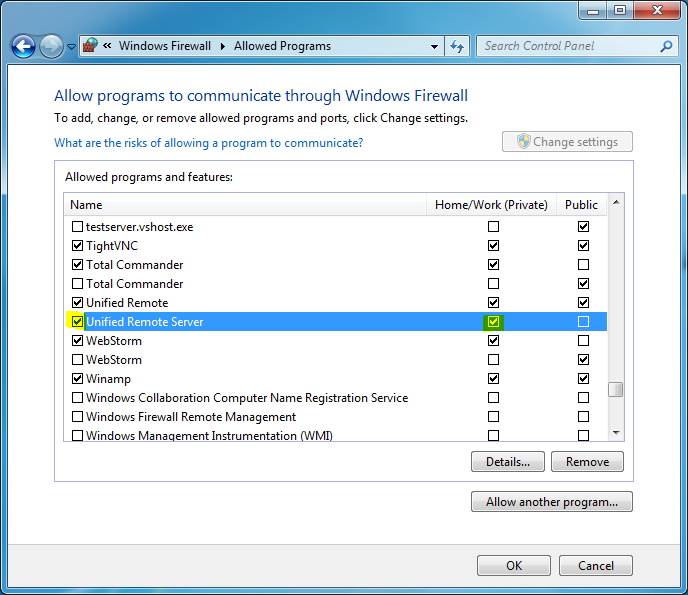Viewport: 688px width, 595px height.
Task: Expand the address bar « chevrons
Action: (x=107, y=45)
